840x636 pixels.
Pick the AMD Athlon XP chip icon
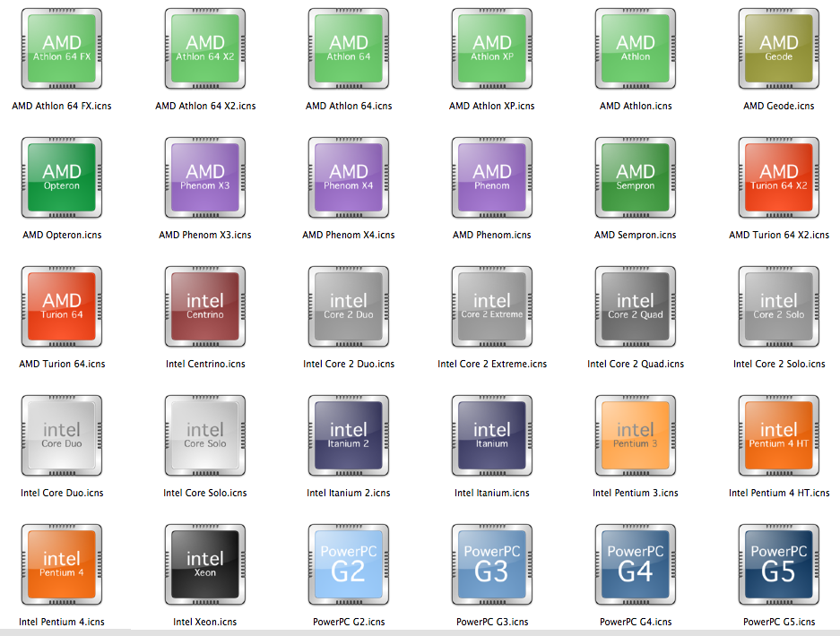click(492, 48)
